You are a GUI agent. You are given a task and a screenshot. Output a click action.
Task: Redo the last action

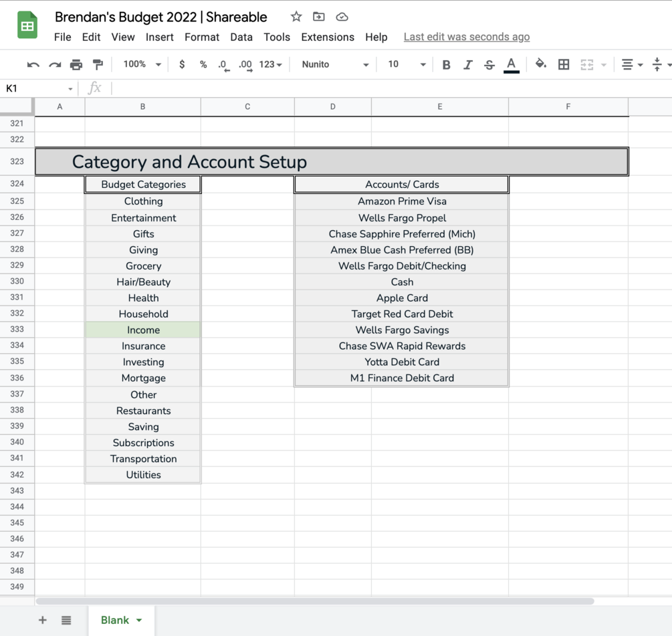[x=55, y=65]
